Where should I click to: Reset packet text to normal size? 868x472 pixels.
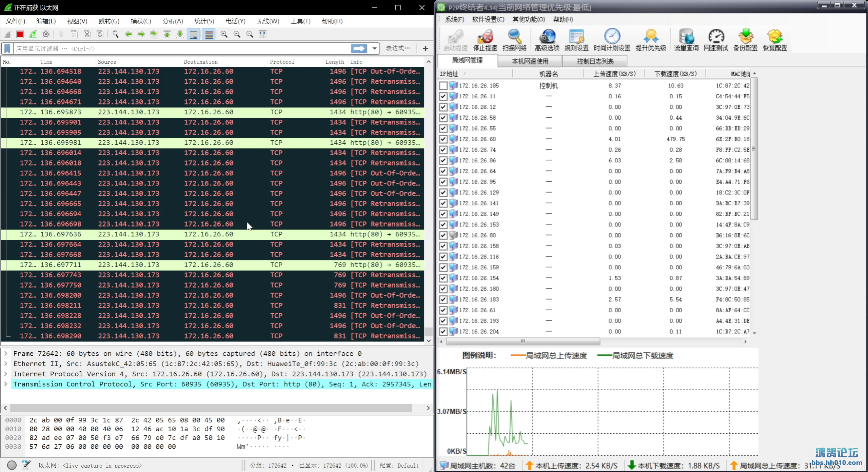[x=250, y=34]
